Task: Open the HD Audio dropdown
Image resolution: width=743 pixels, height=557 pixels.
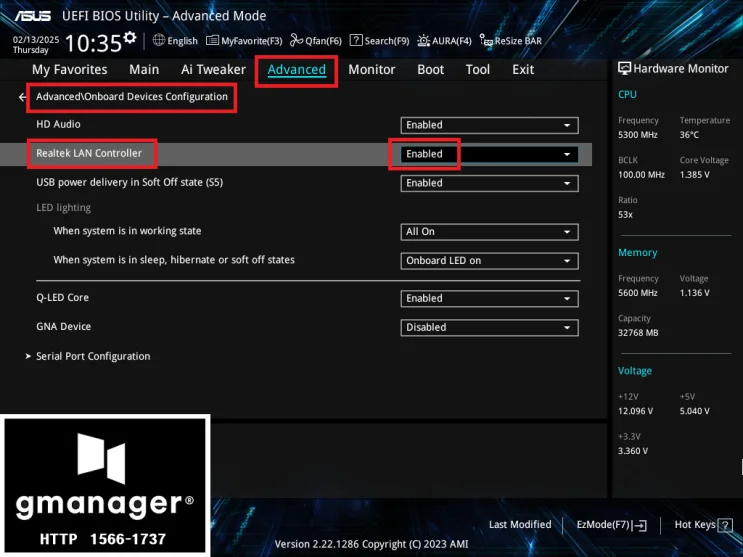Action: (x=489, y=125)
